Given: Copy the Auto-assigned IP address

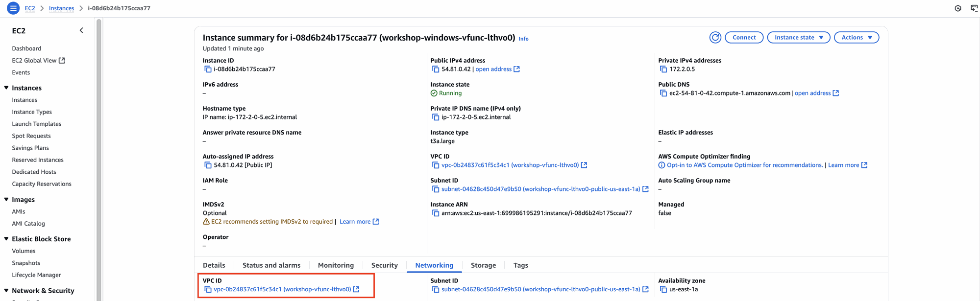Looking at the screenshot, I should pyautogui.click(x=208, y=165).
